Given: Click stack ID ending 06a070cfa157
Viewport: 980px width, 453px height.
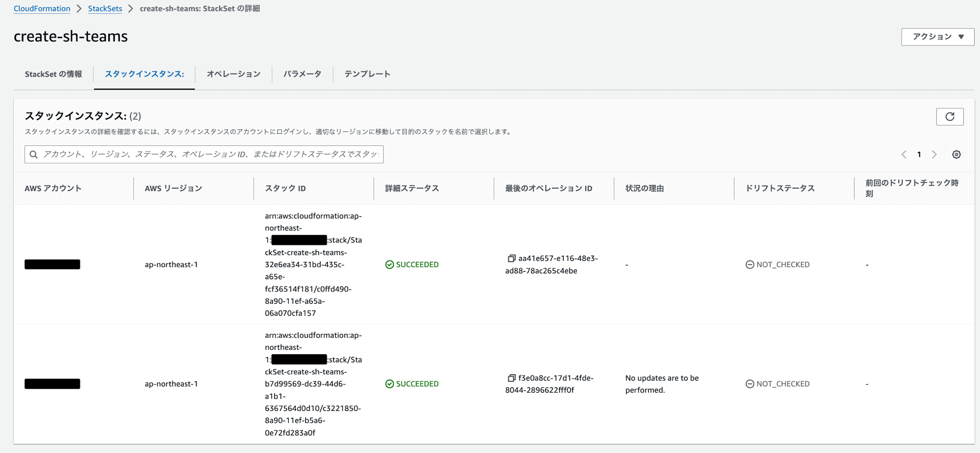Looking at the screenshot, I should pos(314,264).
